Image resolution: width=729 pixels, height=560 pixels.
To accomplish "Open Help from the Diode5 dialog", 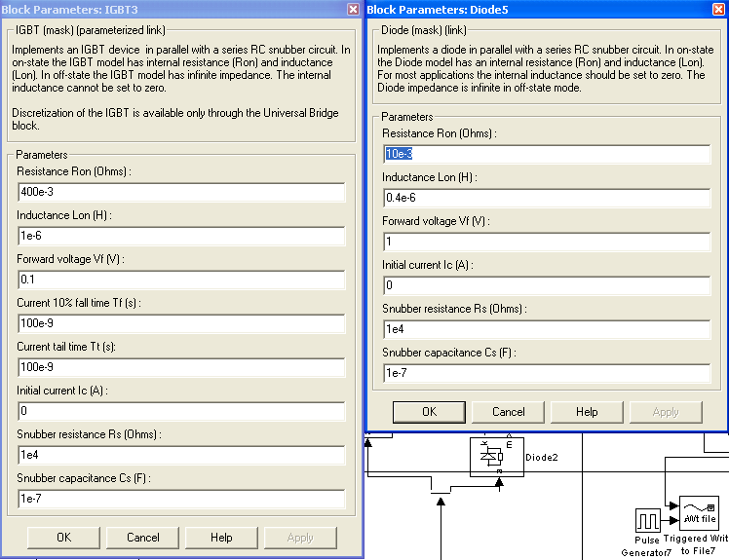I will coord(587,412).
